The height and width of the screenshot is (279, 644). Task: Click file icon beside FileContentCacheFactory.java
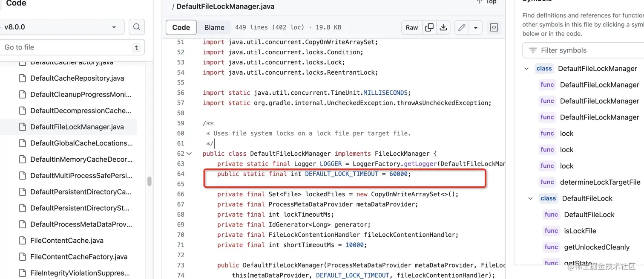point(23,256)
